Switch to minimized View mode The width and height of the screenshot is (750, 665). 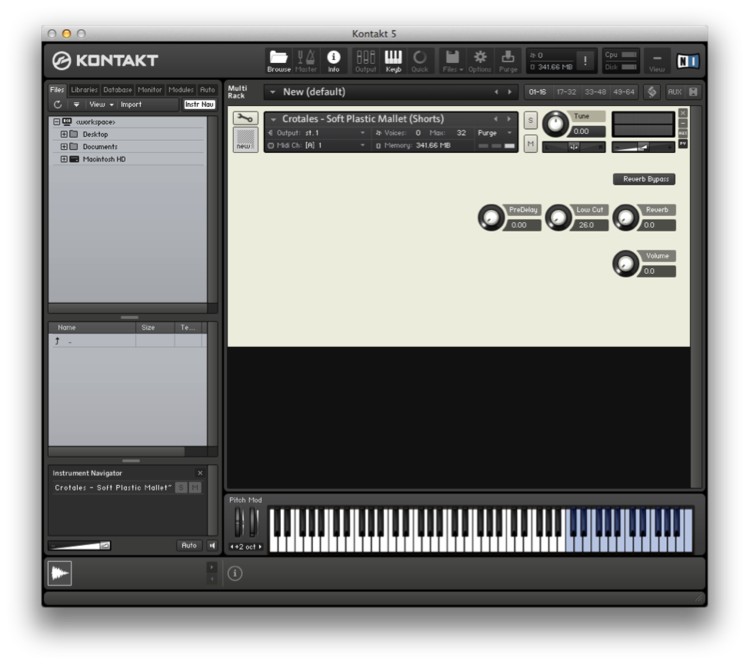coord(657,61)
